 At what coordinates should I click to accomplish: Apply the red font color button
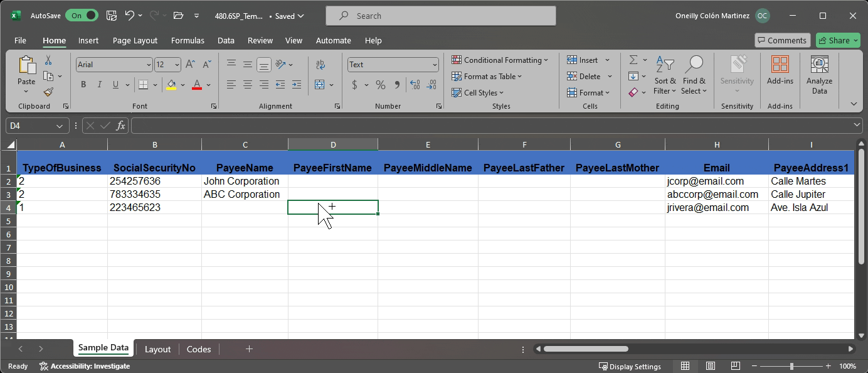(x=196, y=84)
